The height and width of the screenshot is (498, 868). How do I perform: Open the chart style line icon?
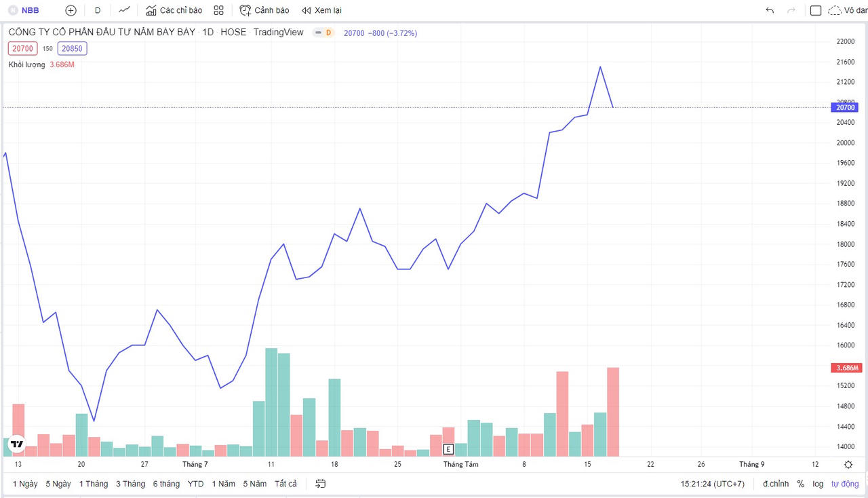click(124, 10)
